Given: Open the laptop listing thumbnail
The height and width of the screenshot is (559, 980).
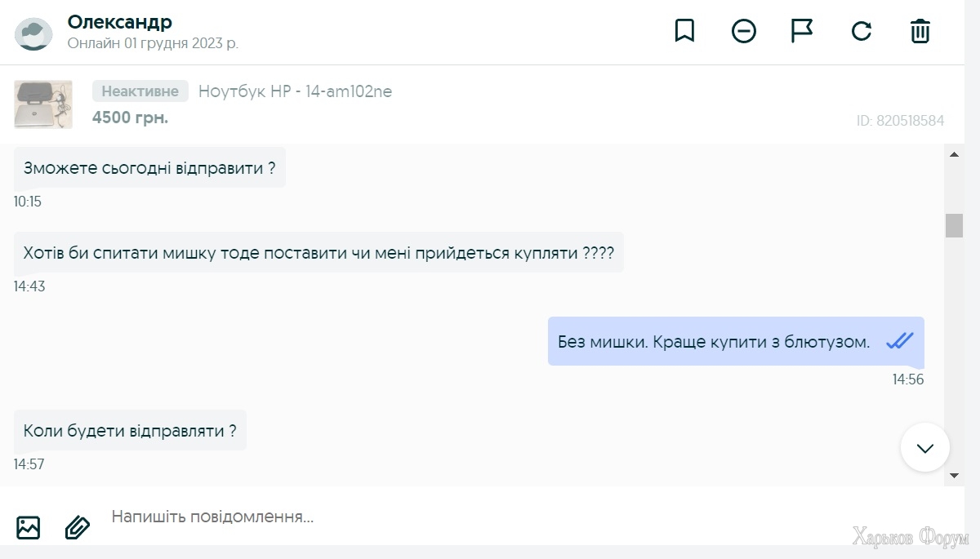Looking at the screenshot, I should [43, 104].
